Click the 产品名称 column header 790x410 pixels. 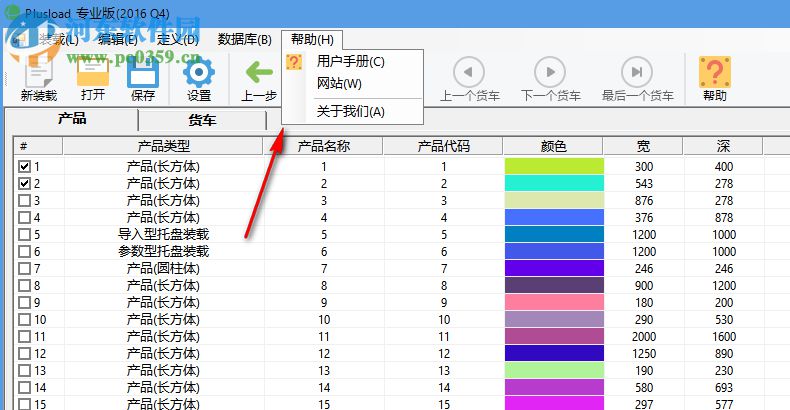(323, 147)
